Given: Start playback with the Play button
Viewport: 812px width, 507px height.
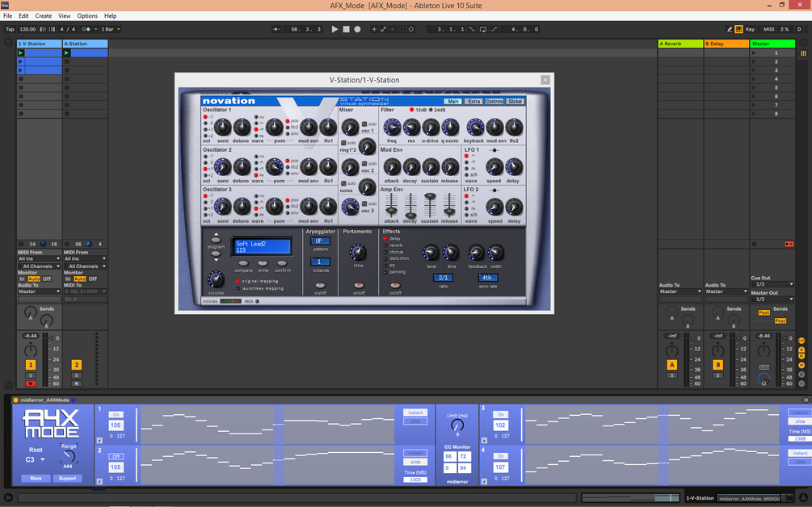Looking at the screenshot, I should (334, 29).
